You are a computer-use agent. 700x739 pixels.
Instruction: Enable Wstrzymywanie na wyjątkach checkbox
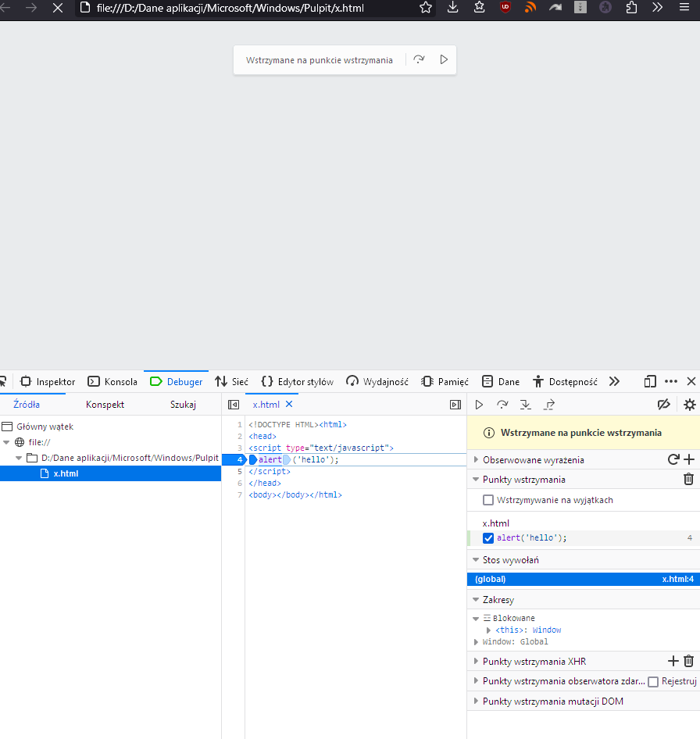488,500
